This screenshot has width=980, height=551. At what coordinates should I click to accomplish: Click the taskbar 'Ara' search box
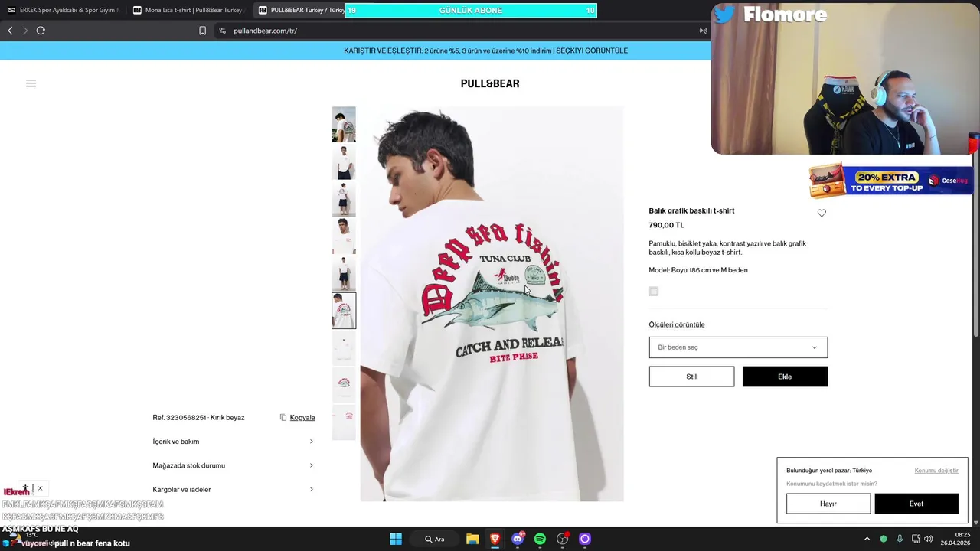point(435,539)
